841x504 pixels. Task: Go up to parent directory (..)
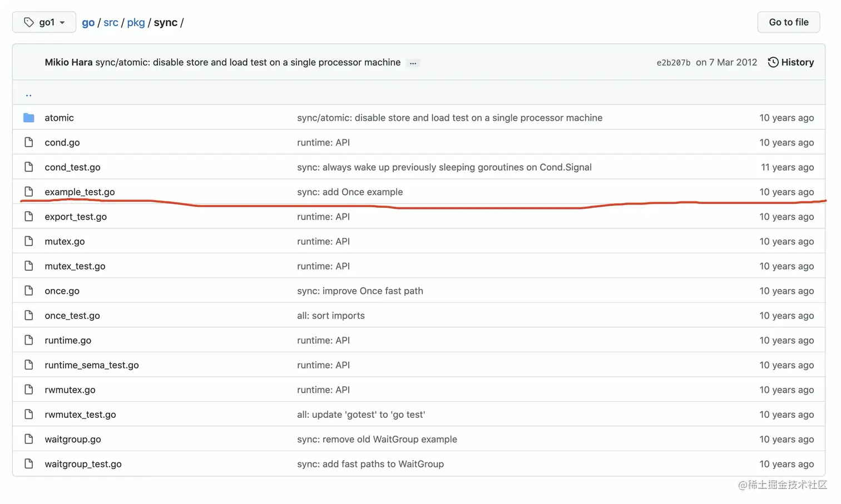(29, 94)
